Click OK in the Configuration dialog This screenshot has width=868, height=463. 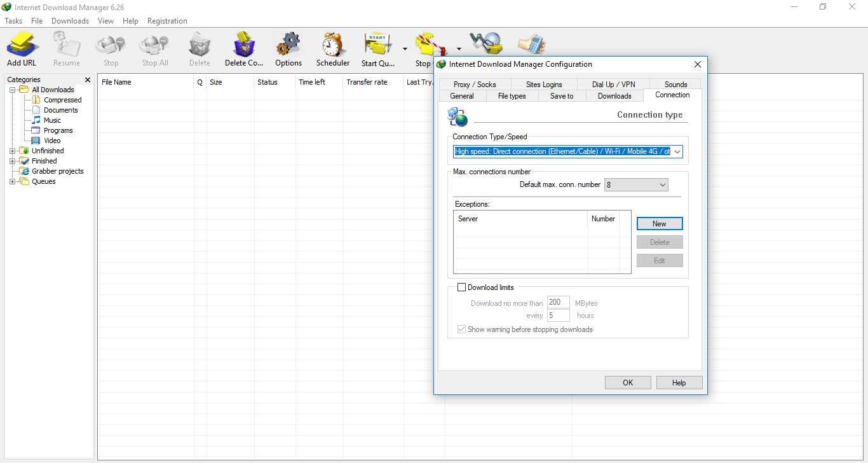(628, 382)
